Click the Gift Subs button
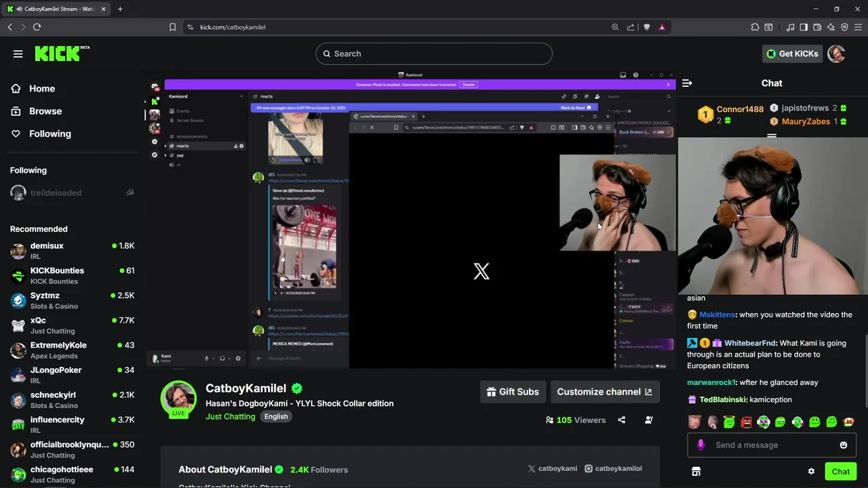The width and height of the screenshot is (868, 488). point(513,392)
